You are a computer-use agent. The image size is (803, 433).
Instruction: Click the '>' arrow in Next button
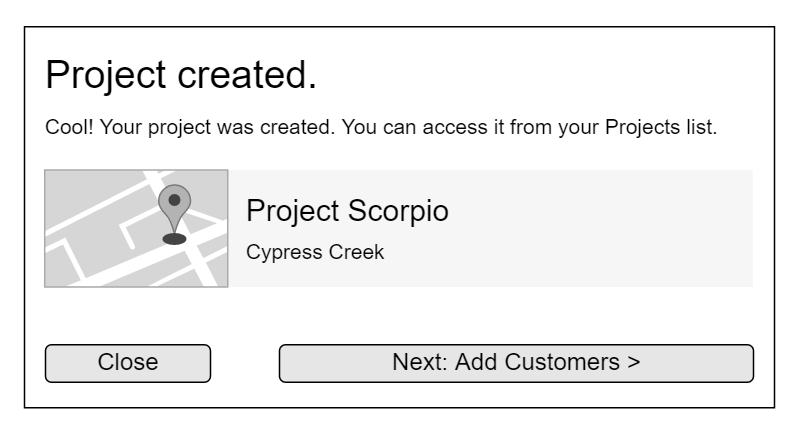pyautogui.click(x=633, y=362)
